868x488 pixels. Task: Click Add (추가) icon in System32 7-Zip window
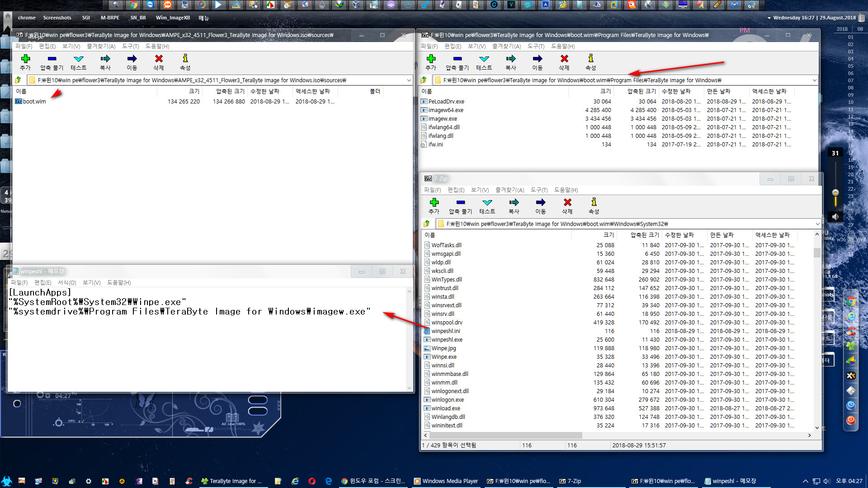[x=434, y=206]
